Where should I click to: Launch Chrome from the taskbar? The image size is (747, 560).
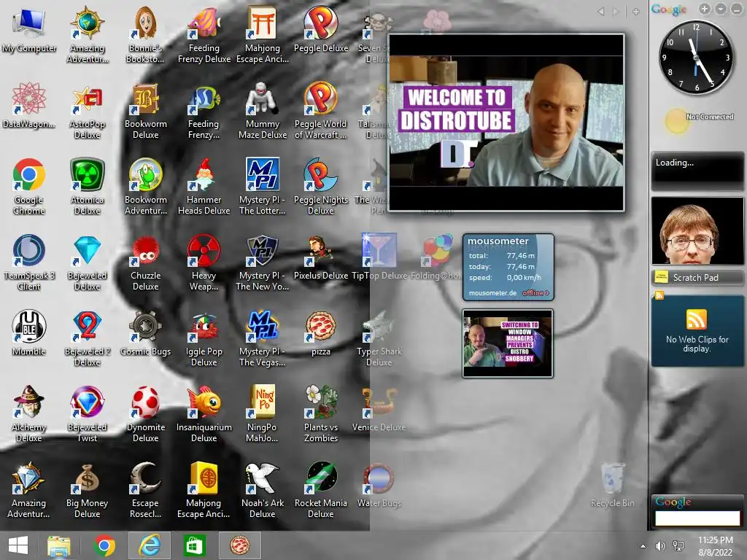pos(104,545)
